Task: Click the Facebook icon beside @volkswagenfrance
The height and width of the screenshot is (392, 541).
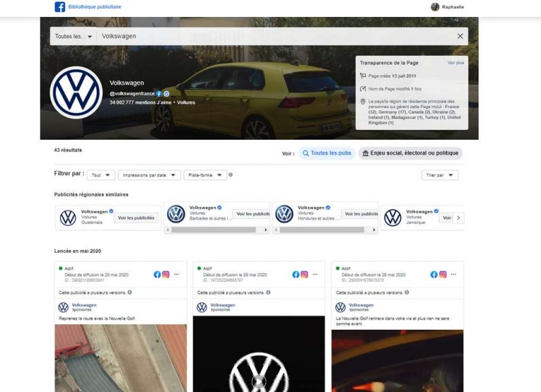Action: click(159, 94)
